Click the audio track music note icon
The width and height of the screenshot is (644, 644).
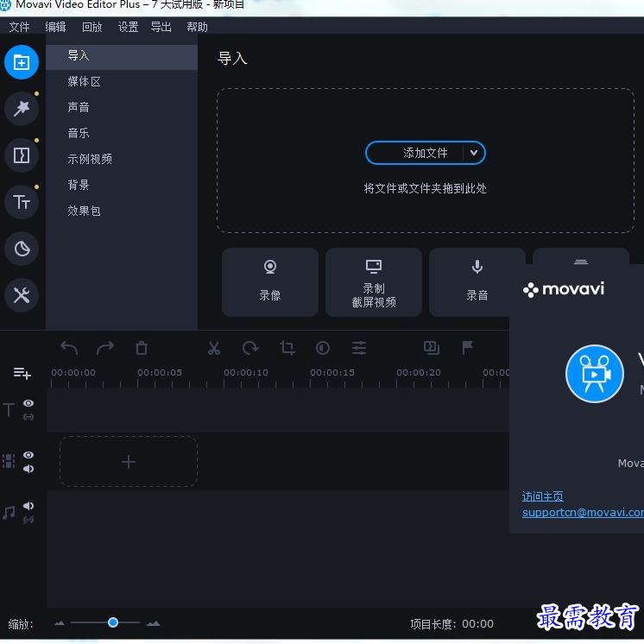[x=9, y=513]
